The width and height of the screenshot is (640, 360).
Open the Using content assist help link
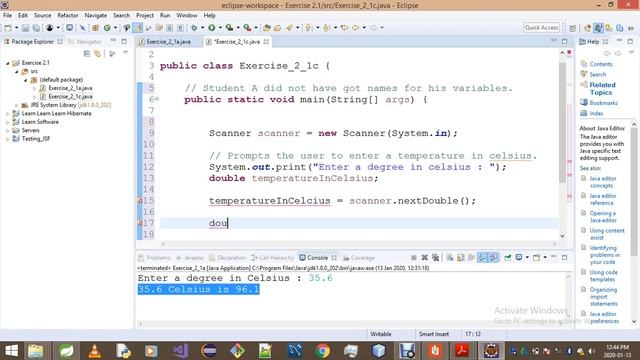pos(607,234)
